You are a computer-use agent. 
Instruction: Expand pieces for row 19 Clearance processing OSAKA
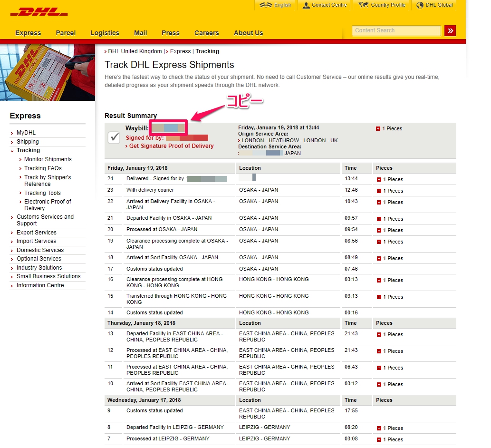click(x=379, y=242)
